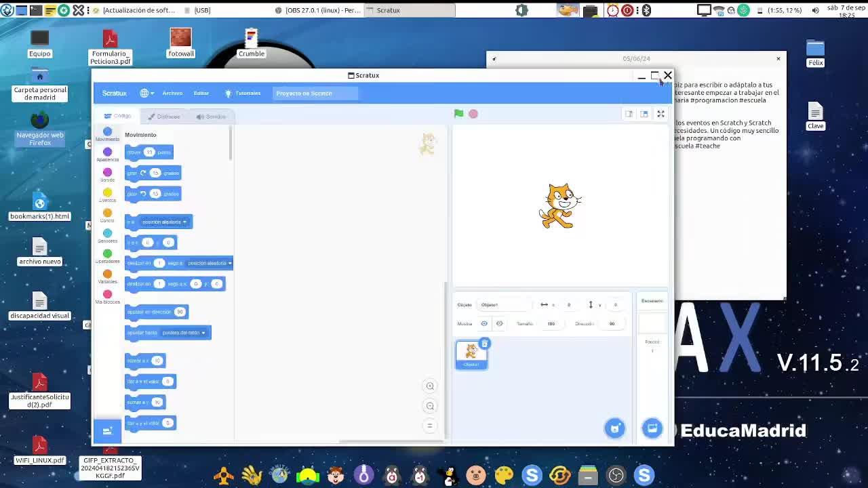The width and height of the screenshot is (868, 488).
Task: Switch to small stage layout
Action: 629,114
